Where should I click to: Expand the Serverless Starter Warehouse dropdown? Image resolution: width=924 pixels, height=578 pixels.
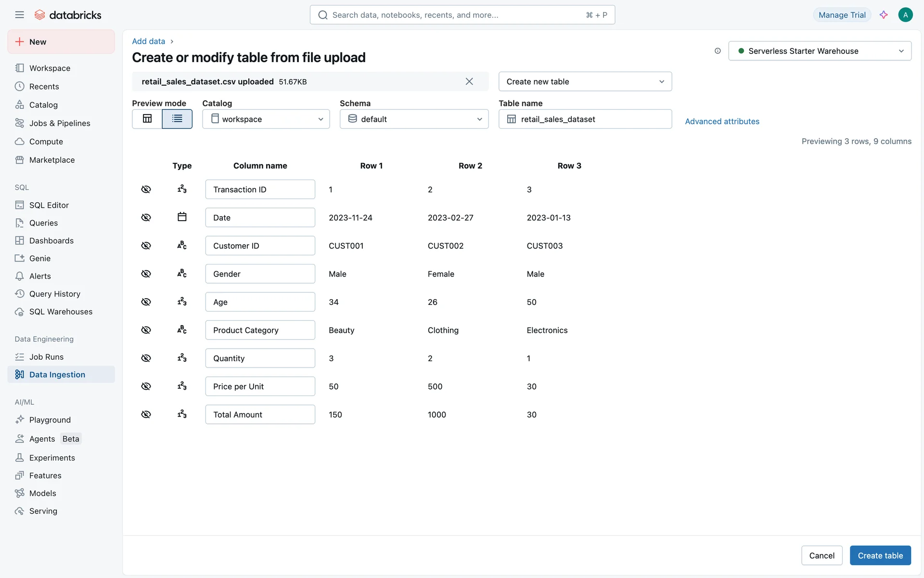tap(820, 51)
